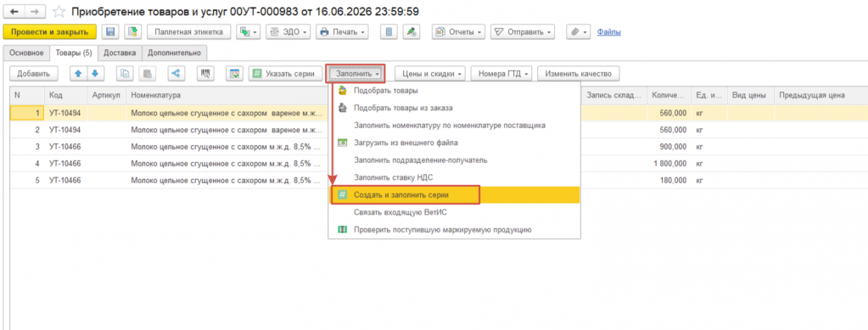868x330 pixels.
Task: Open the document movements report icon
Action: coord(389,32)
